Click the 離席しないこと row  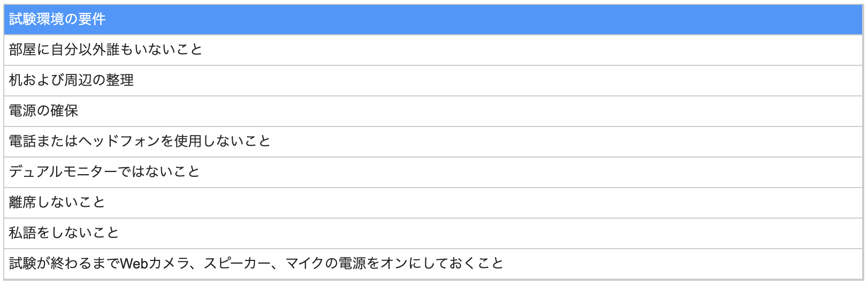click(57, 203)
